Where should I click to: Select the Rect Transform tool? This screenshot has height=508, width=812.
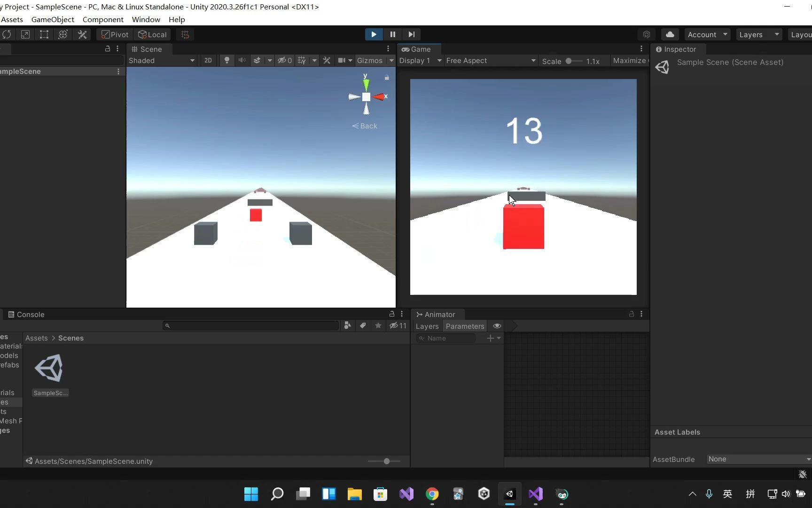click(44, 34)
